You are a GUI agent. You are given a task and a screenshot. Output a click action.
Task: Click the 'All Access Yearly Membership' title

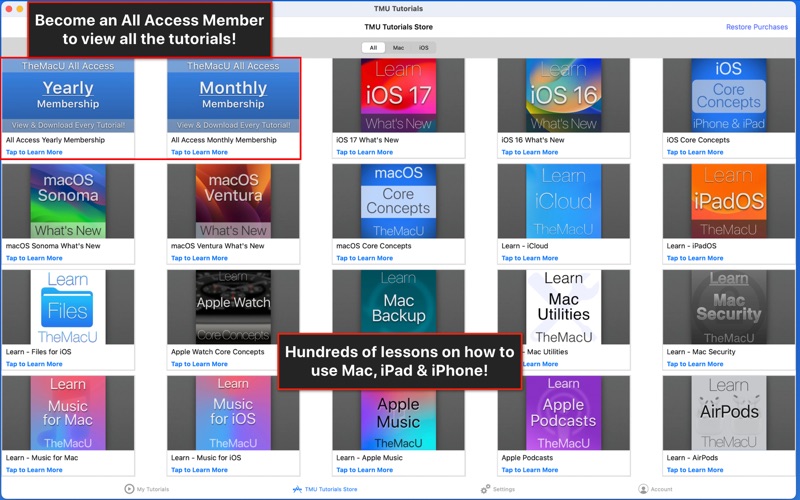pos(55,140)
